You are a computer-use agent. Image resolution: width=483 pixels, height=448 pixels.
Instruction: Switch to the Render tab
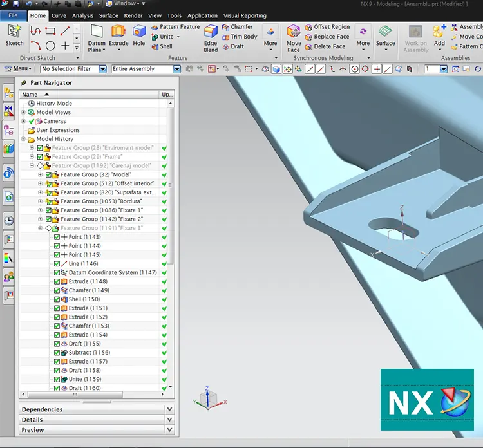pyautogui.click(x=133, y=15)
